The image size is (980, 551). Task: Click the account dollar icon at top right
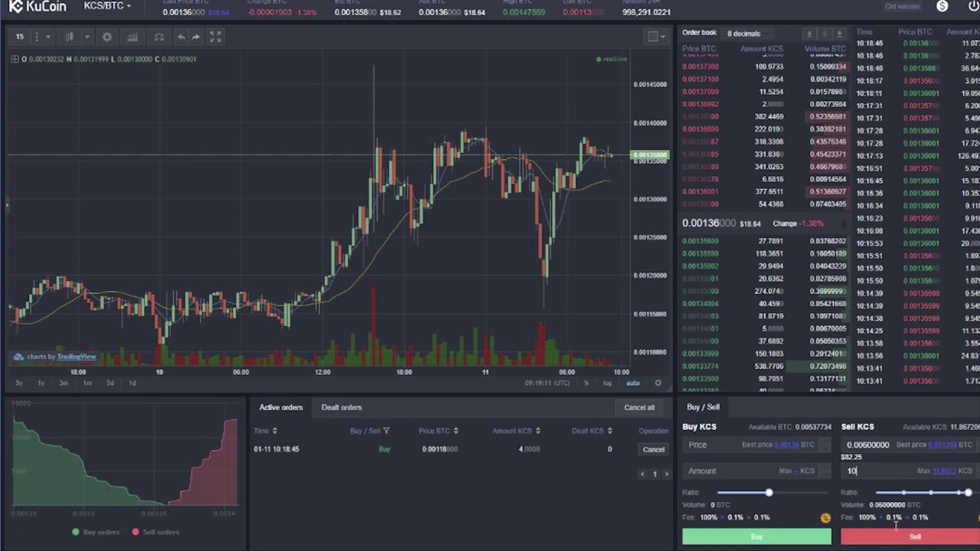pos(942,6)
